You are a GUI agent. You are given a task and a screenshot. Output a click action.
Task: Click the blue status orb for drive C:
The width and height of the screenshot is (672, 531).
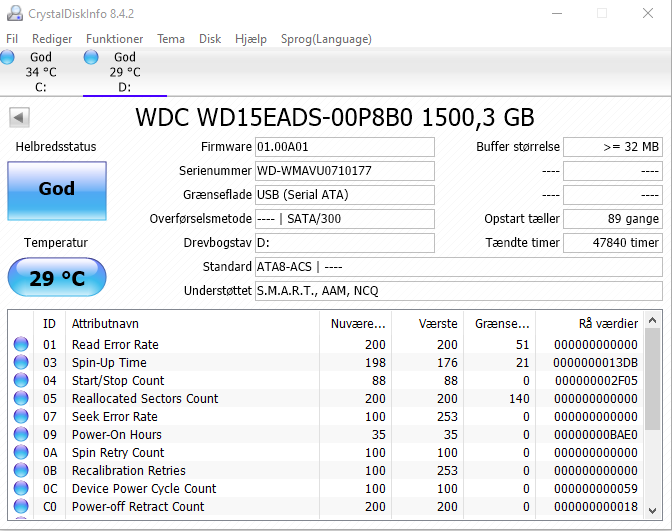click(7, 57)
